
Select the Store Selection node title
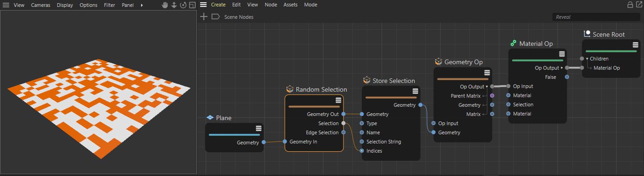coord(393,81)
